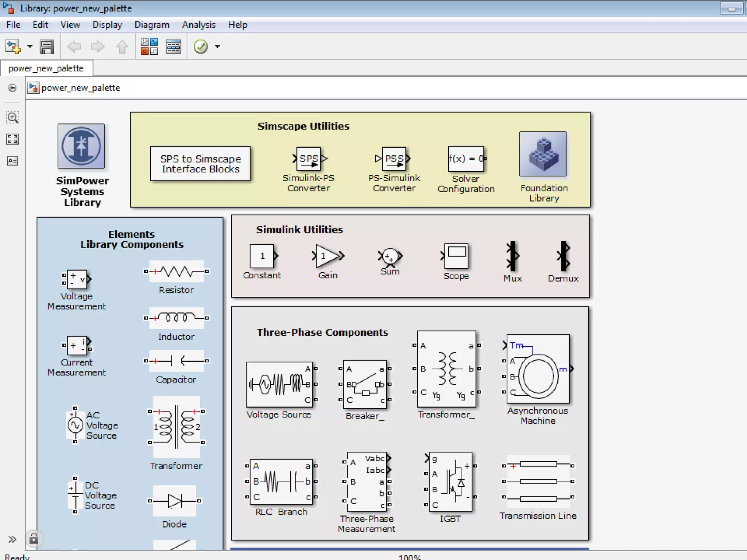
Task: Expand the Update Diagram dropdown arrow
Action: (218, 47)
